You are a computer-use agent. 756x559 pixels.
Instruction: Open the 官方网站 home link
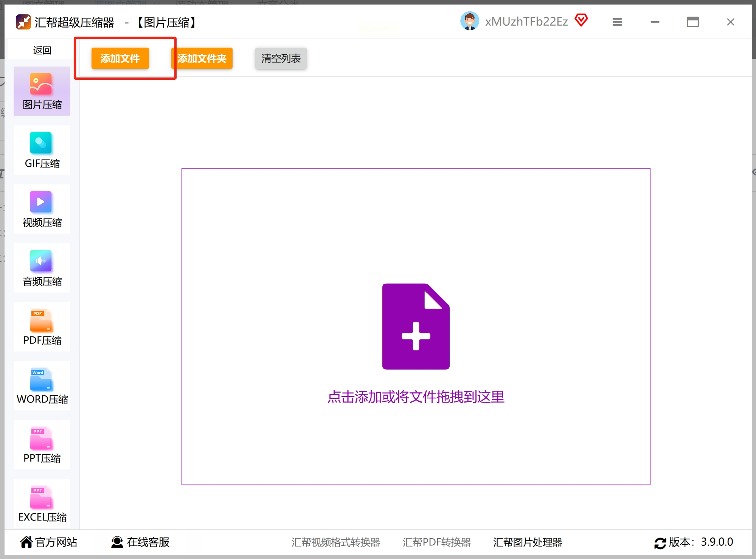48,542
